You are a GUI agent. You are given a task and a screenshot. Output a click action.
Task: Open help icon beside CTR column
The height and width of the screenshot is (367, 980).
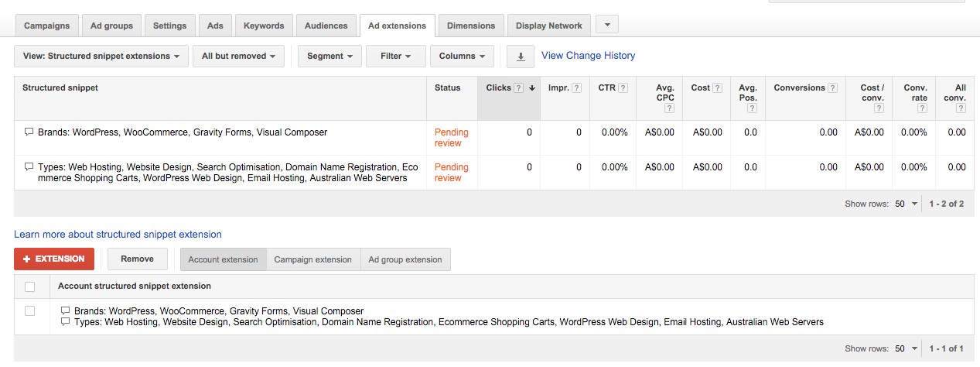tap(623, 88)
